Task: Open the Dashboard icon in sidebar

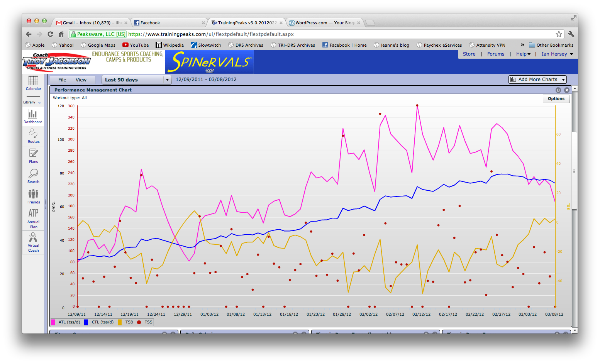Action: coord(33,114)
